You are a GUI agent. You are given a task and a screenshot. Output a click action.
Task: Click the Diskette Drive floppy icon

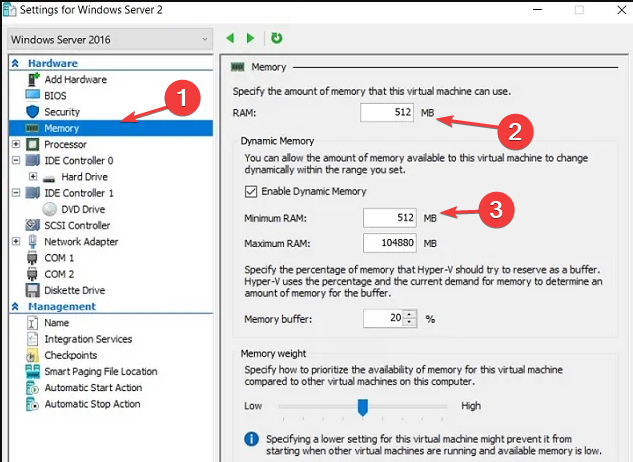[x=33, y=290]
